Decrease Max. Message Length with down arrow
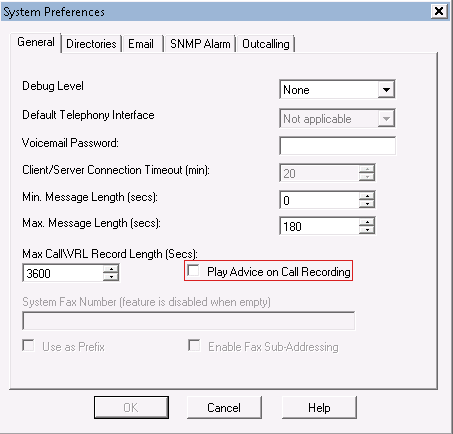 click(367, 230)
